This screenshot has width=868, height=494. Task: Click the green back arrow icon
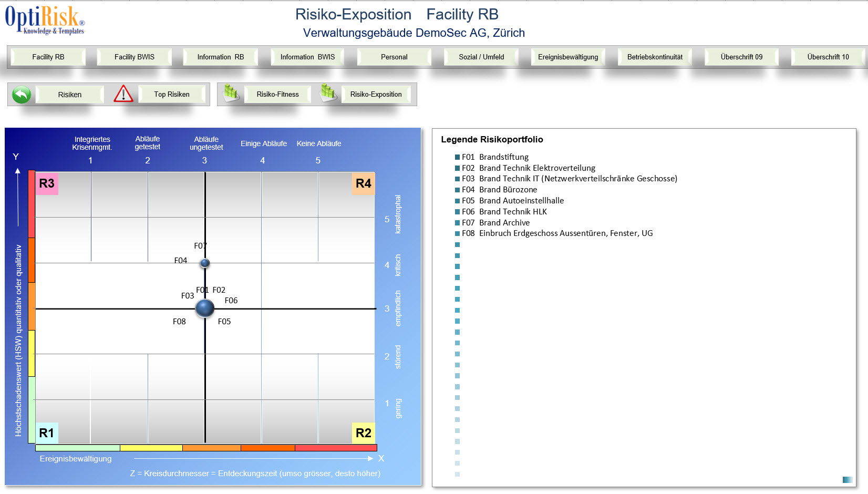22,95
